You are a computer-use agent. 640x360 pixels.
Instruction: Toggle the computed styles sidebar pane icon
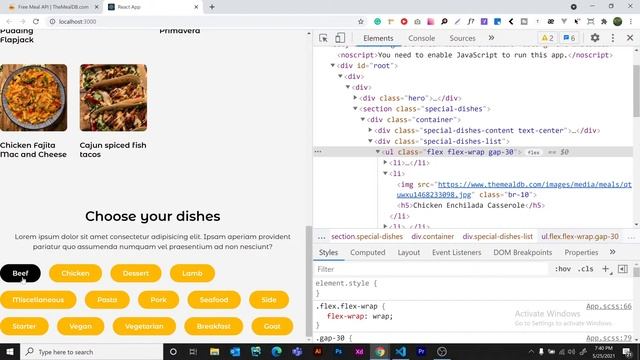[622, 269]
